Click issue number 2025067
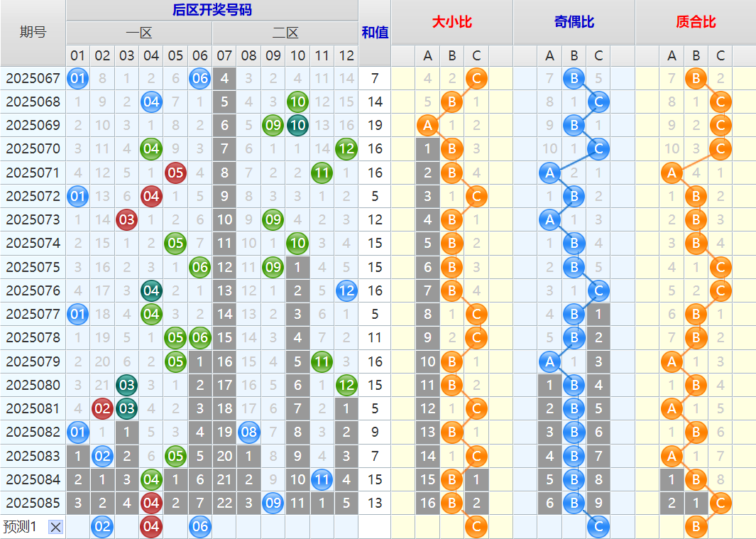This screenshot has height=539, width=756. (33, 78)
